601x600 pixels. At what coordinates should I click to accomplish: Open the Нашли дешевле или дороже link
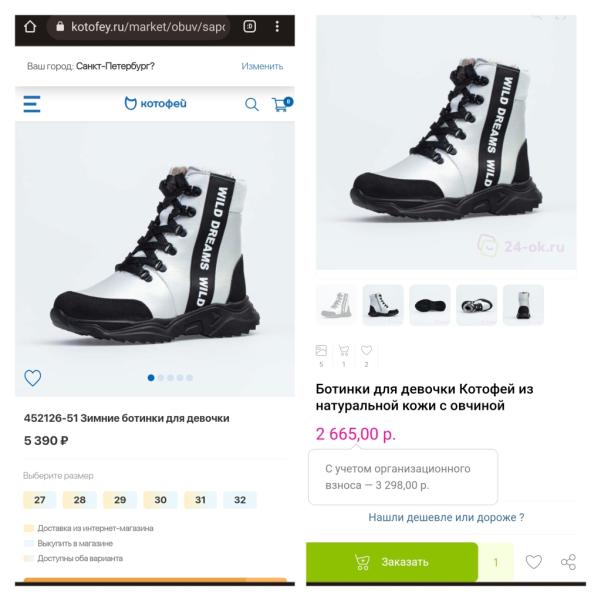click(446, 517)
